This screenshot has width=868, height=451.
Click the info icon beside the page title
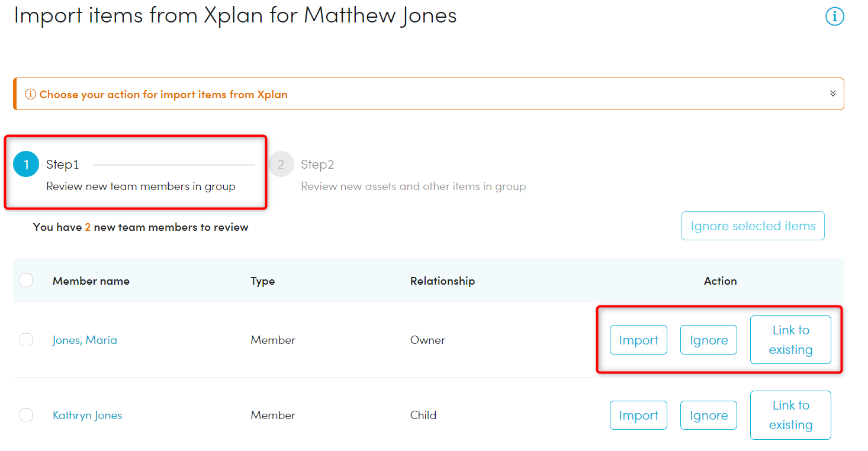[834, 17]
